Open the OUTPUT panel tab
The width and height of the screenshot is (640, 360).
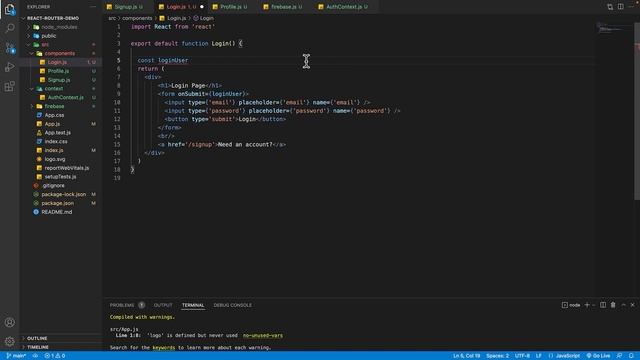(163, 305)
